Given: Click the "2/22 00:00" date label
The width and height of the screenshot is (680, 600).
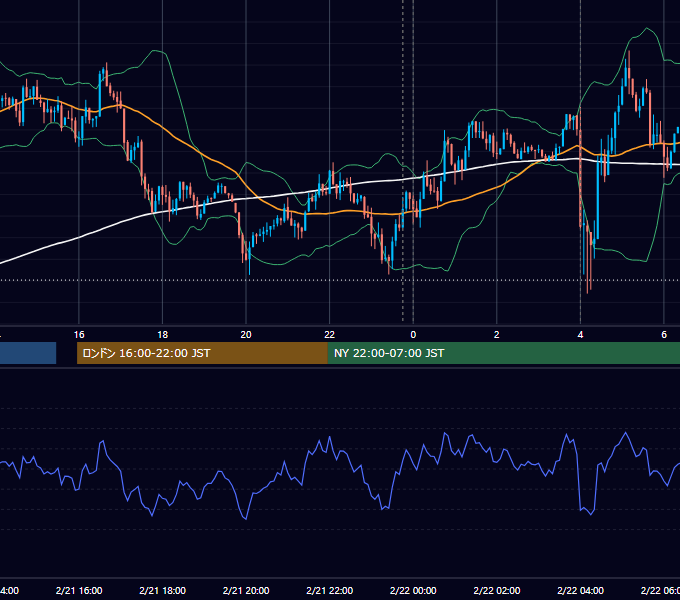Looking at the screenshot, I should [413, 591].
